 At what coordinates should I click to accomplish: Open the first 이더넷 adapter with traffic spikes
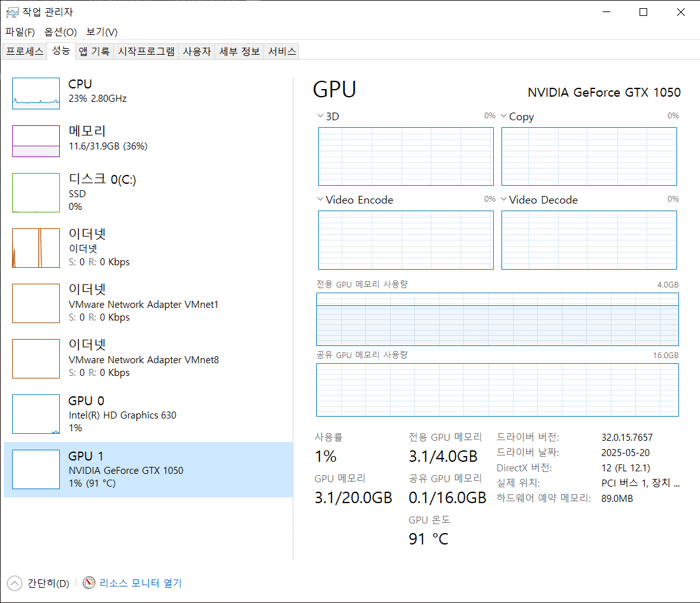pos(148,247)
